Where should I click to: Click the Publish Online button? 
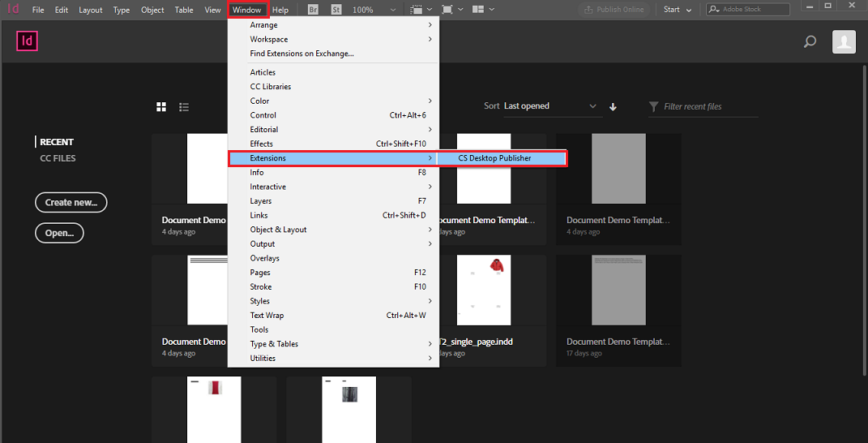614,10
